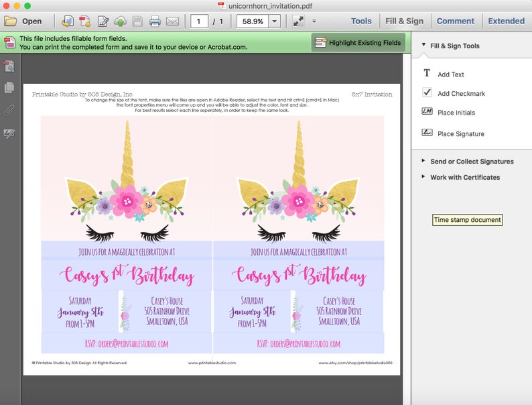Click the upload to cloud icon

[x=120, y=21]
